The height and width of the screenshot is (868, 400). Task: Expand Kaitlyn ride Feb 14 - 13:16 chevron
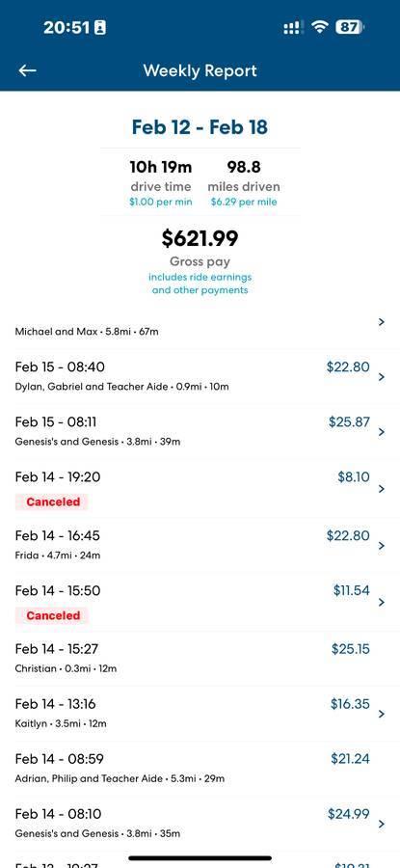pyautogui.click(x=381, y=714)
